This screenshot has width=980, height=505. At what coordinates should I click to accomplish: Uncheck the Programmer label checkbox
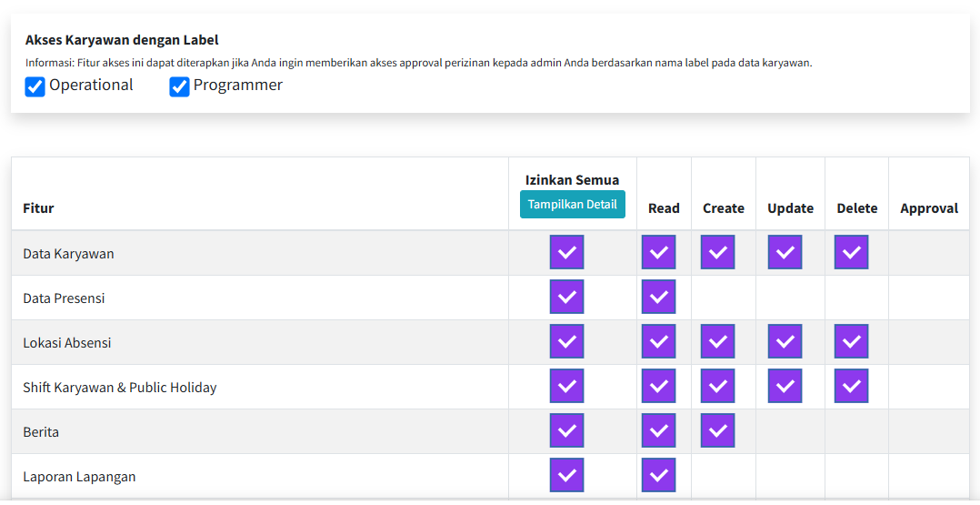(180, 86)
